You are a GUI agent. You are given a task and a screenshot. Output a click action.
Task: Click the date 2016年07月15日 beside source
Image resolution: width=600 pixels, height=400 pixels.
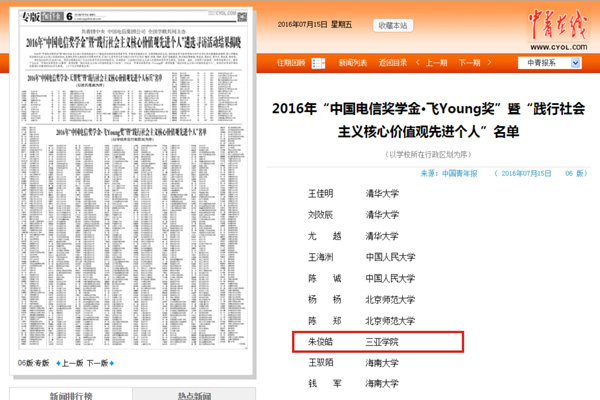(x=526, y=173)
